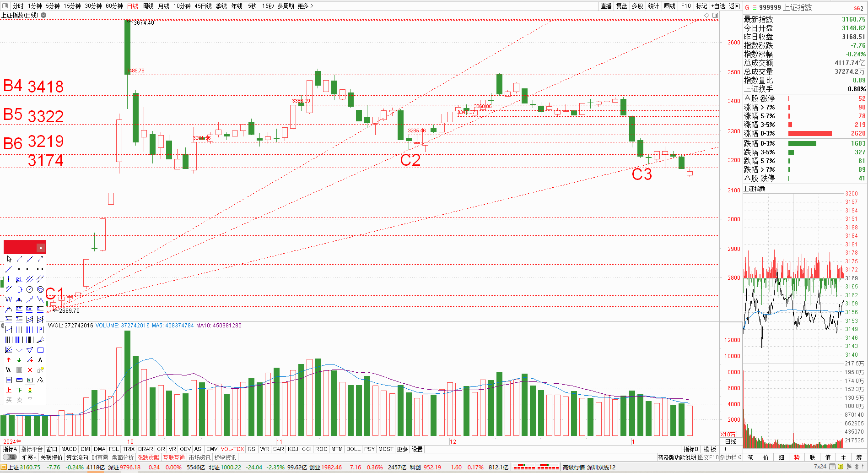Viewport: 868px width, 473px height.
Task: Switch indicator to MACD tab
Action: 69,449
